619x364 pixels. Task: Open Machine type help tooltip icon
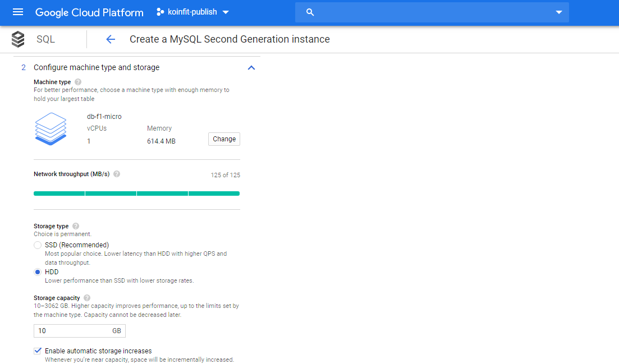click(x=78, y=82)
